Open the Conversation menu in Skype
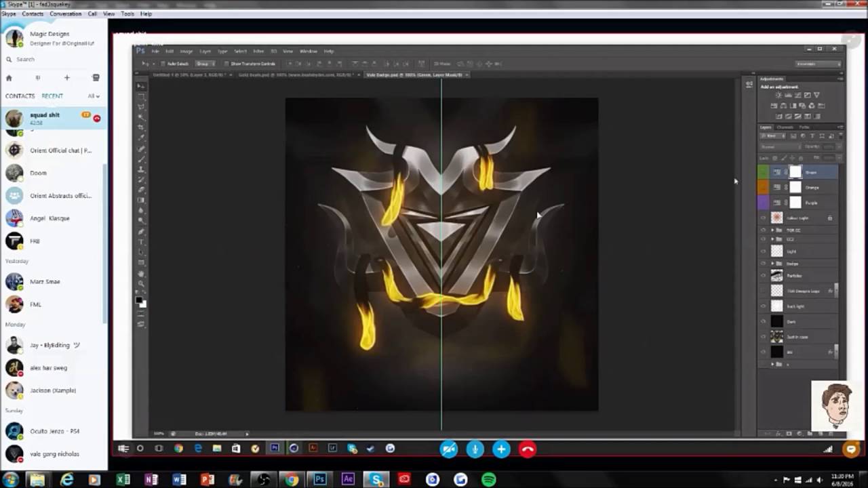This screenshot has width=868, height=488. [66, 14]
